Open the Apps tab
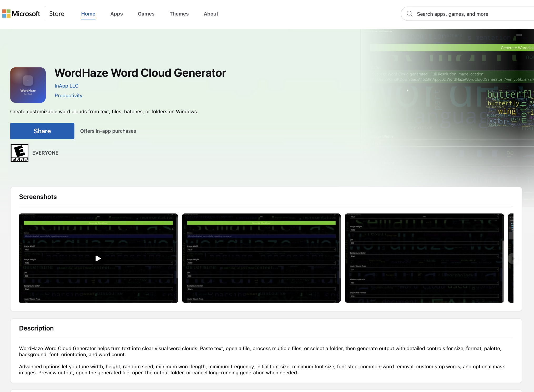Image resolution: width=534 pixels, height=392 pixels. coord(117,14)
